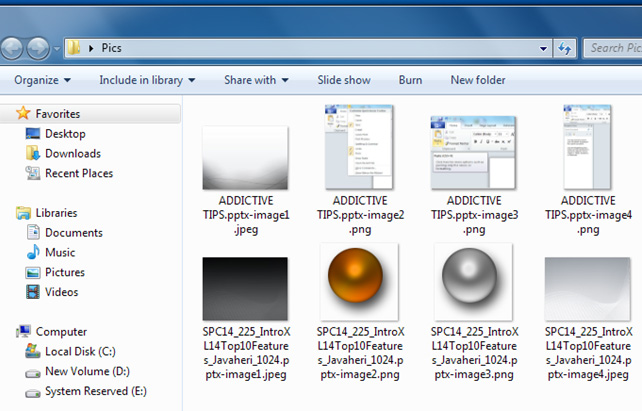Click the Recent Places icon
The width and height of the screenshot is (642, 411).
click(x=33, y=173)
